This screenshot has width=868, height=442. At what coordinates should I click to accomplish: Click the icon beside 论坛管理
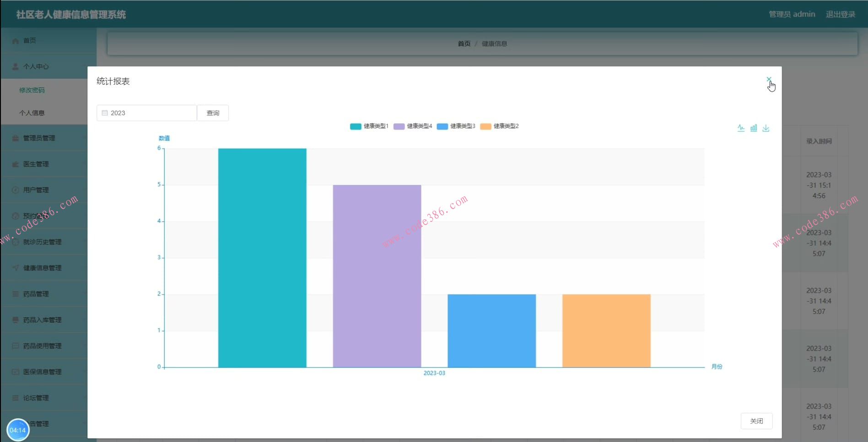click(15, 398)
